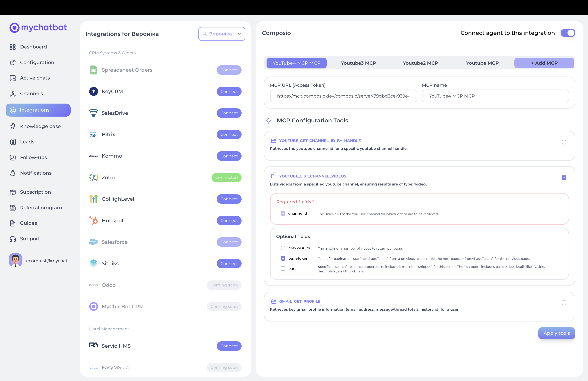Click the Notifications bell icon
This screenshot has width=588, height=381.
(13, 173)
